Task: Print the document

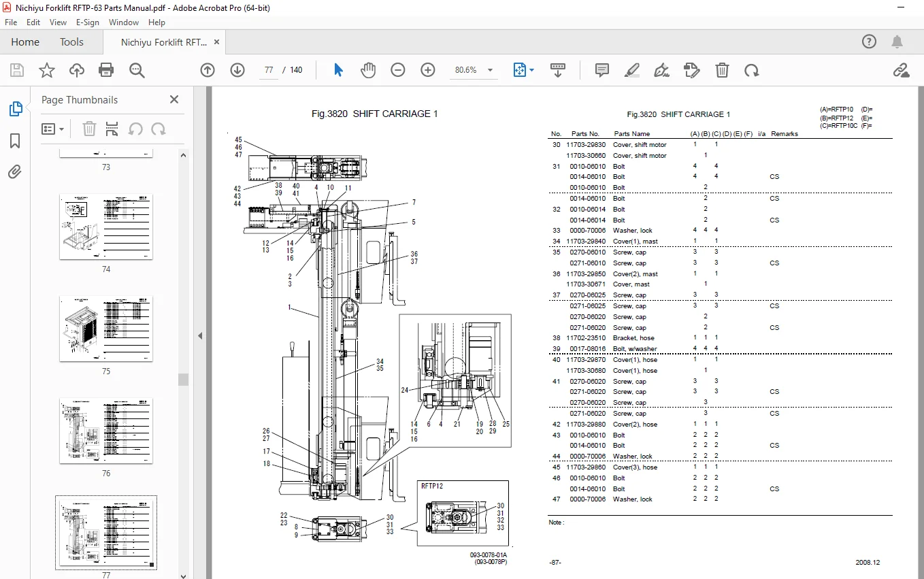Action: [x=106, y=70]
